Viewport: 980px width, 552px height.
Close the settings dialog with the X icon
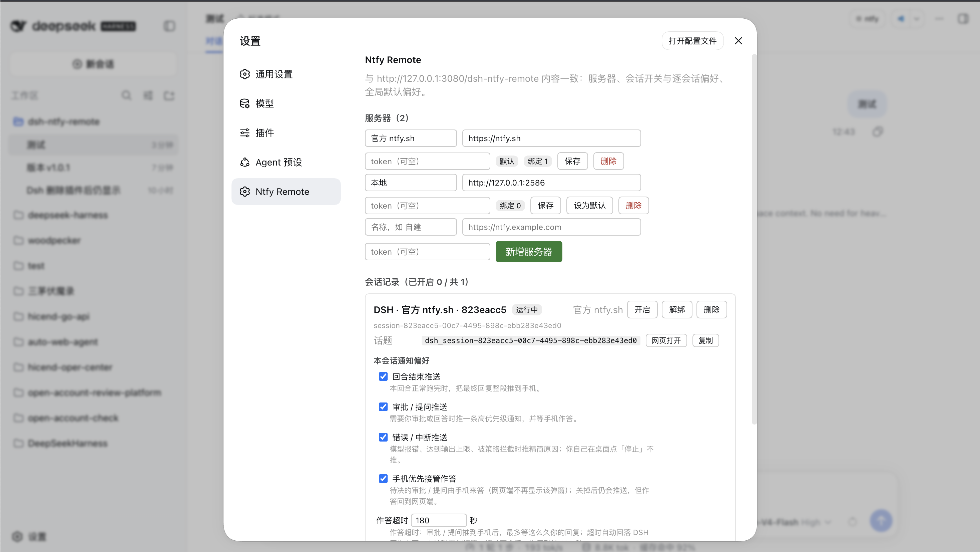pos(738,41)
